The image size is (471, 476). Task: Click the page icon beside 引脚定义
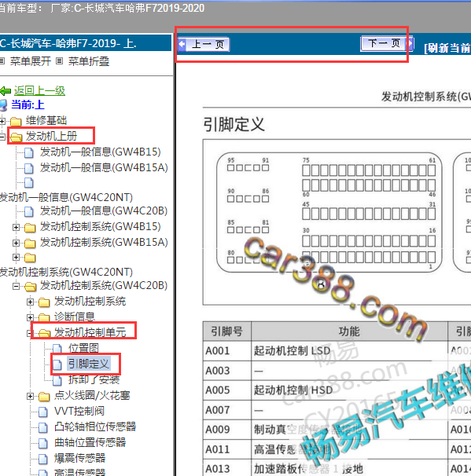point(57,365)
